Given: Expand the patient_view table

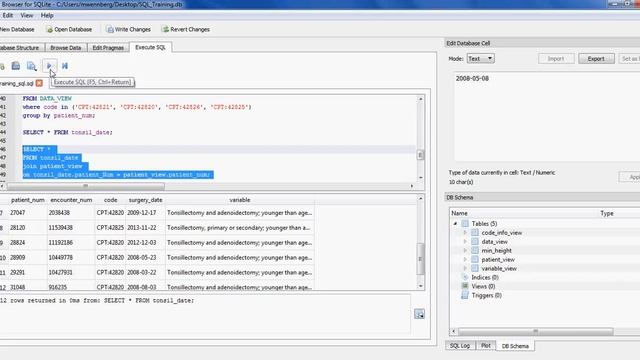Looking at the screenshot, I should pyautogui.click(x=465, y=260).
